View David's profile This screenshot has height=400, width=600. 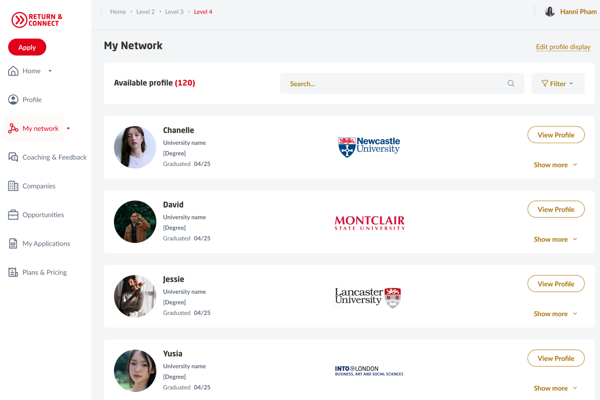(555, 210)
